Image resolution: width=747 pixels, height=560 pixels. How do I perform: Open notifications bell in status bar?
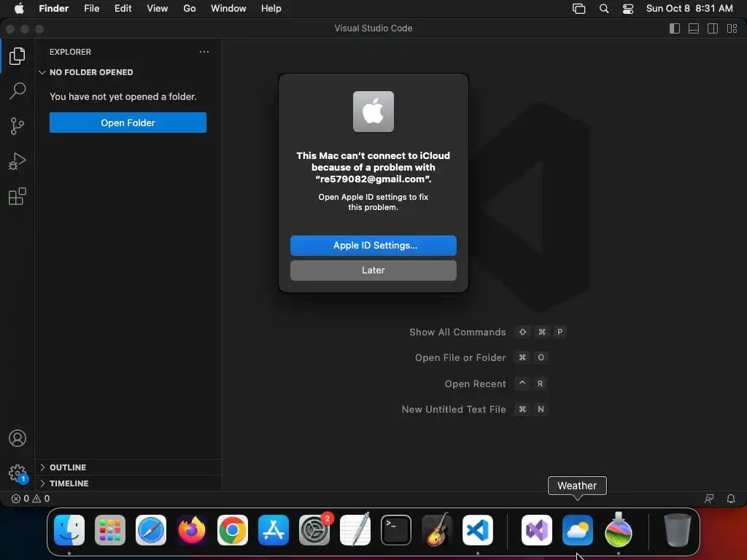[x=731, y=499]
